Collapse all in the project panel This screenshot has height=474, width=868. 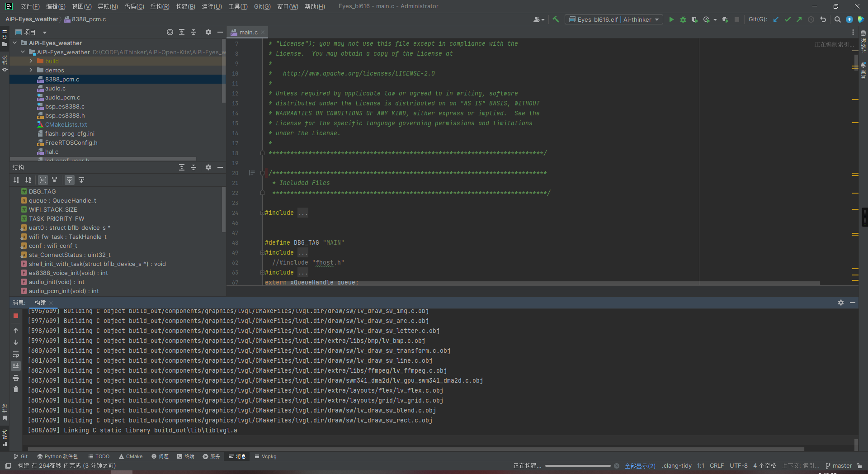coord(193,32)
